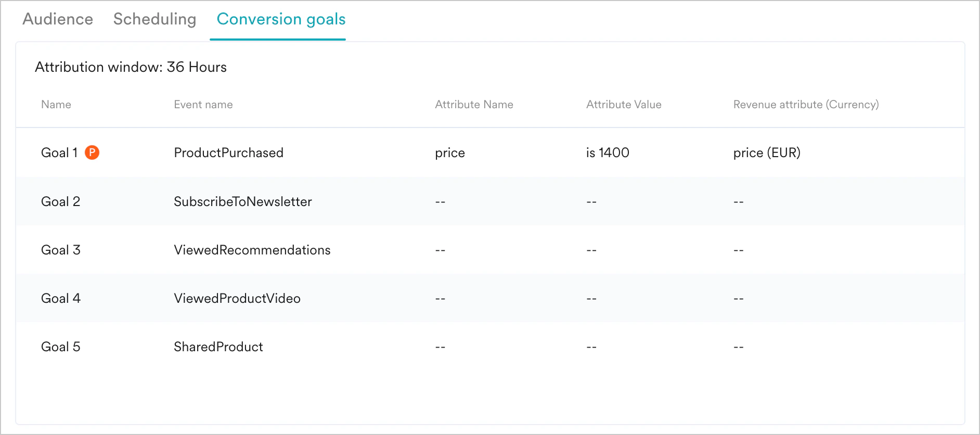Select the Goal 3 label
The height and width of the screenshot is (435, 980).
[x=60, y=250]
